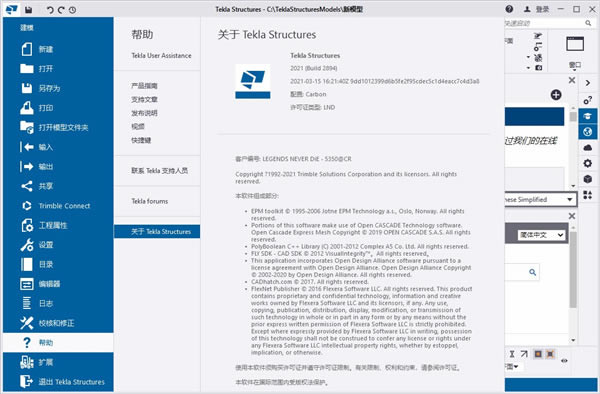Click the help question mark in title bar
Viewport: 600px width, 394px height.
pos(509,9)
